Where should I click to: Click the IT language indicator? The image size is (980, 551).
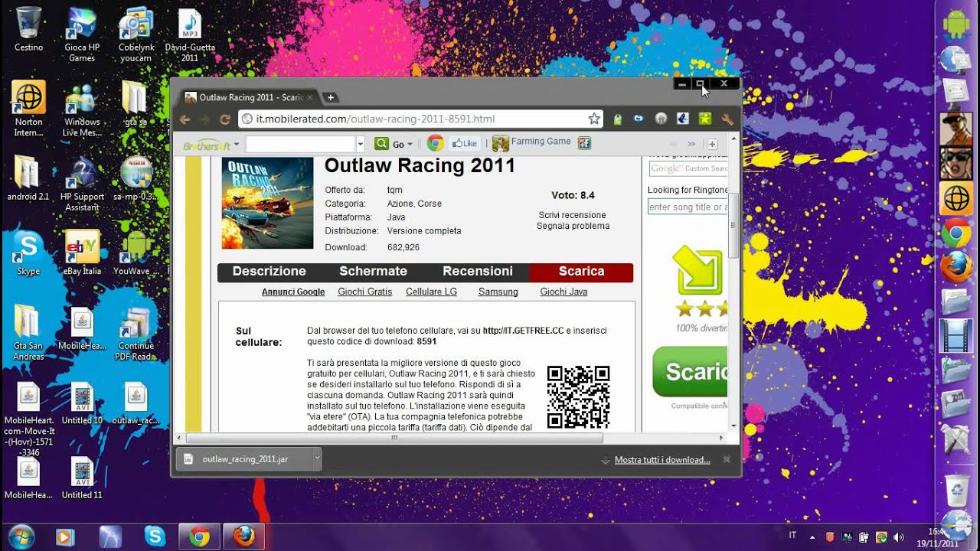pyautogui.click(x=792, y=536)
